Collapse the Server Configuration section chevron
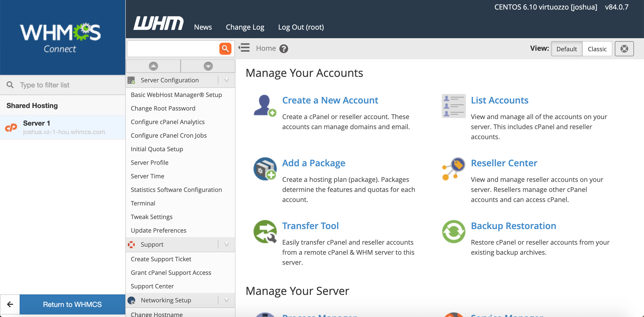The height and width of the screenshot is (317, 644). pyautogui.click(x=226, y=80)
